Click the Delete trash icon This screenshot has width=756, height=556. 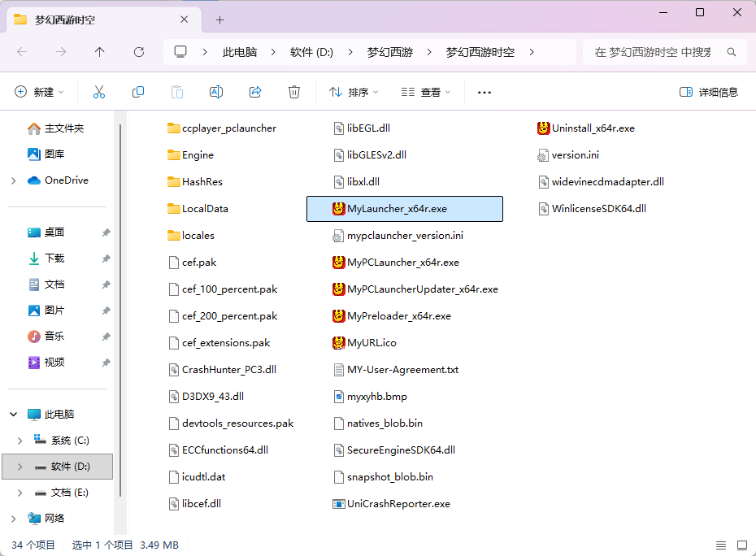coord(294,92)
